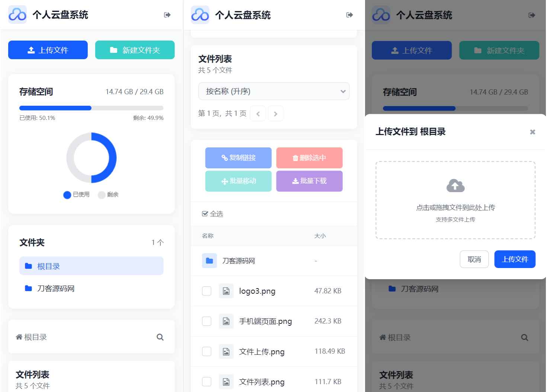
Task: Click 取消 to cancel the upload
Action: pyautogui.click(x=474, y=259)
